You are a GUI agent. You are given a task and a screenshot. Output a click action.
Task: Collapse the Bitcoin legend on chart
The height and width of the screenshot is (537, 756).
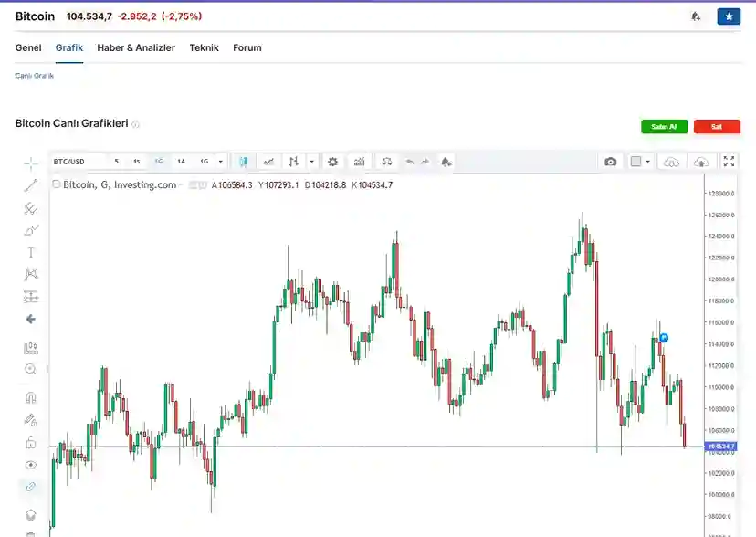point(57,184)
